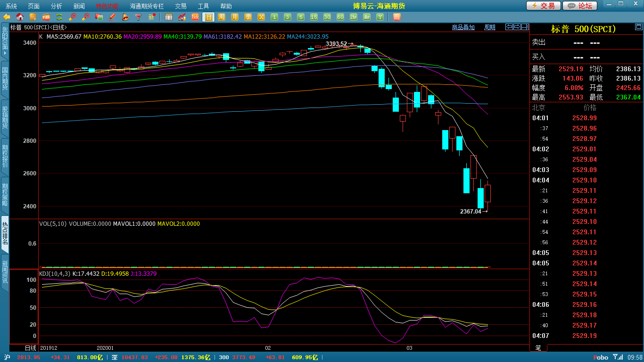644x362 pixels.
Task: Click the chart left arrow navigation icon
Action: [509, 27]
